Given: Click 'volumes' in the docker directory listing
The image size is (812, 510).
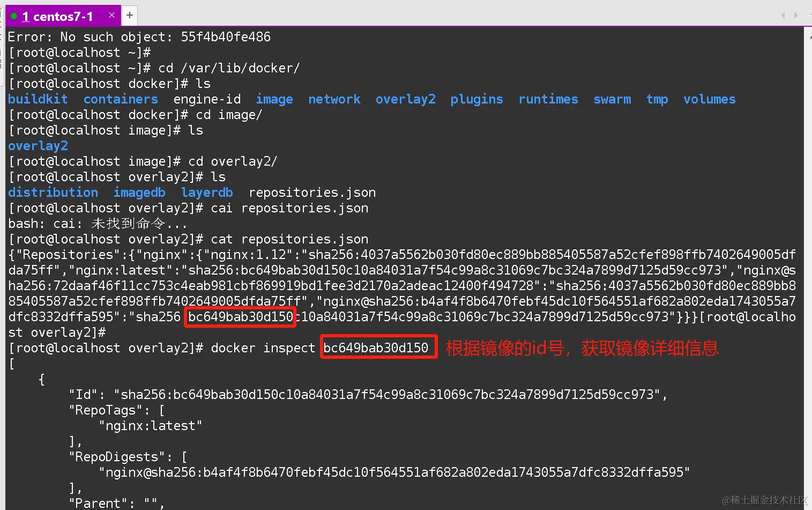Looking at the screenshot, I should click(x=710, y=99).
